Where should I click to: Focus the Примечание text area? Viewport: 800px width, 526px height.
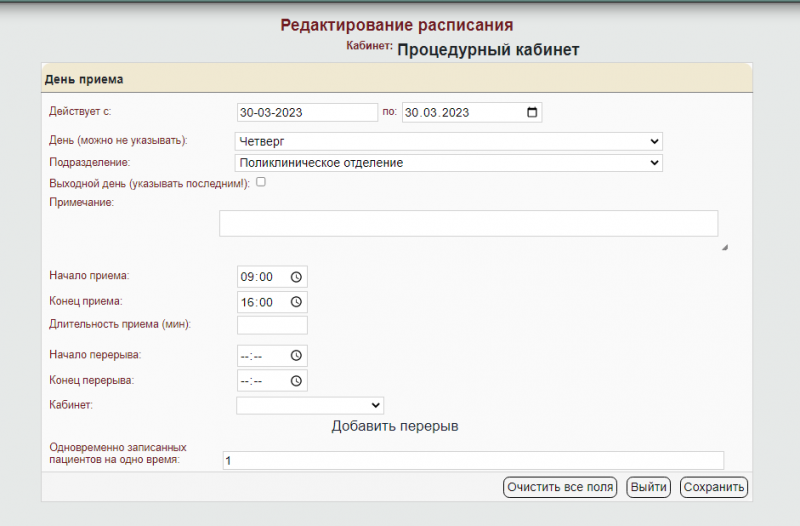point(468,223)
